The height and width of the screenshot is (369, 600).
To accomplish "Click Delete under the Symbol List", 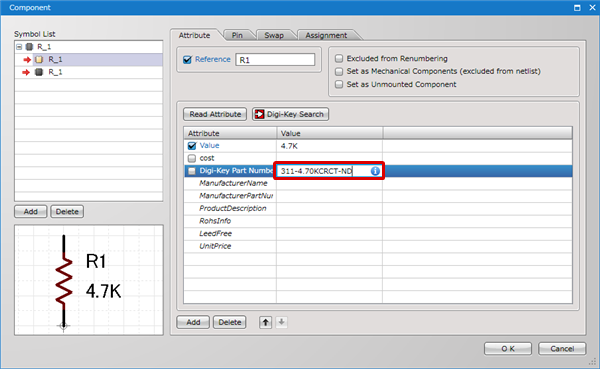I will click(67, 212).
